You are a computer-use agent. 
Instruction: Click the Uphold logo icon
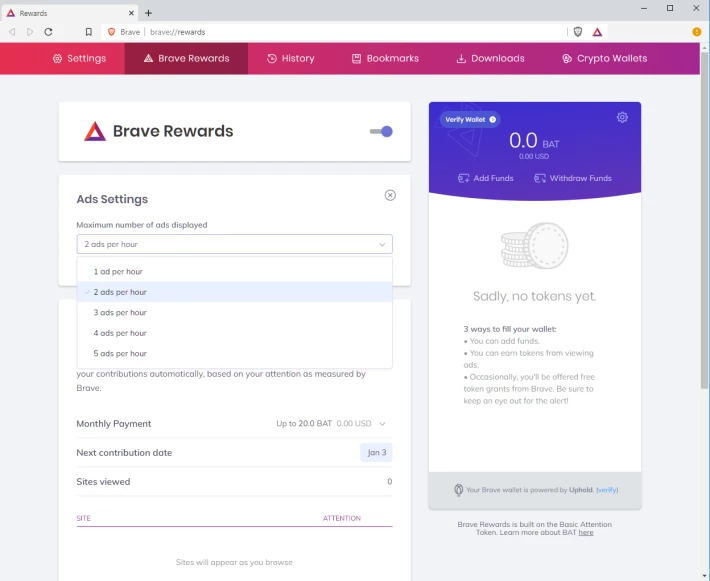click(x=459, y=490)
